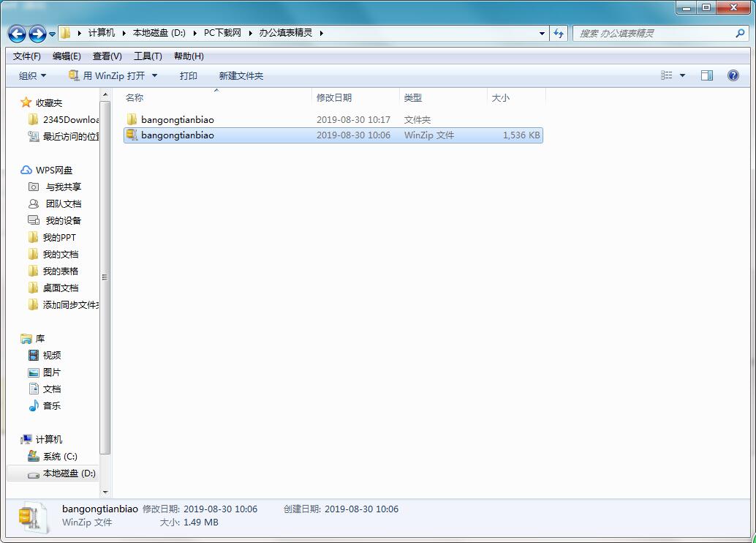Select the bangongtianbiao WinZip file icon
756x543 pixels.
pyautogui.click(x=132, y=135)
